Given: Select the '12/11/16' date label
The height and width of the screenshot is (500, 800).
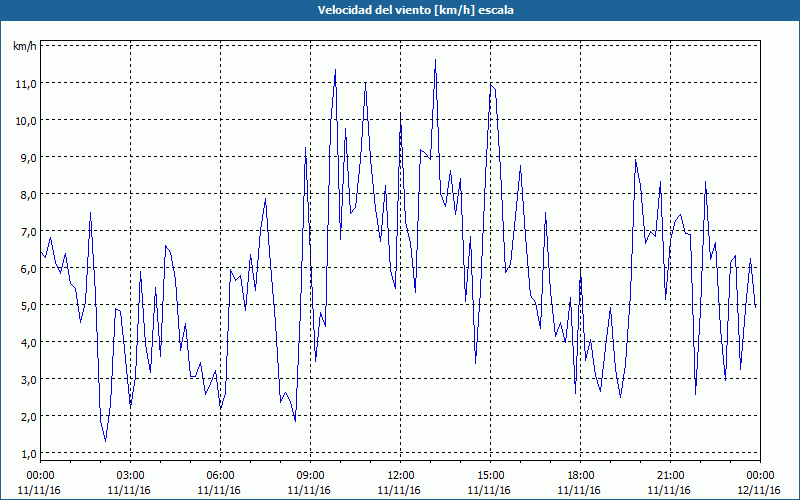Looking at the screenshot, I should pyautogui.click(x=759, y=490).
